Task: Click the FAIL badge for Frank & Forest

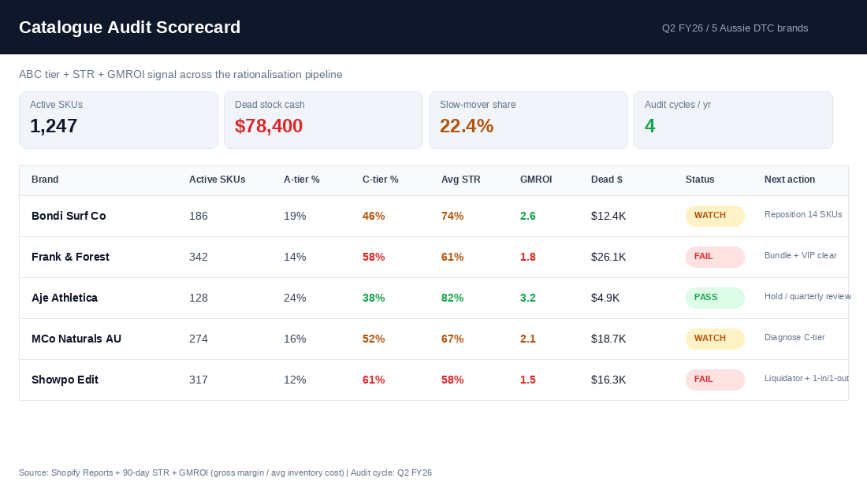Action: (715, 257)
